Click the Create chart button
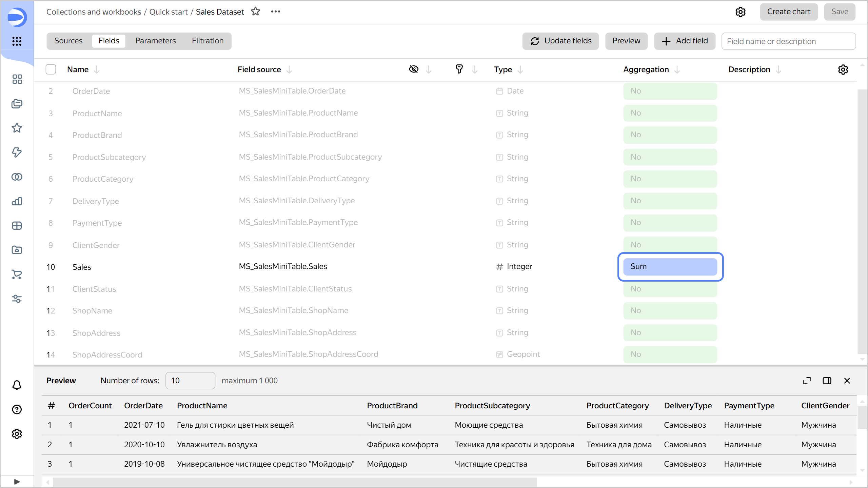 coord(789,12)
